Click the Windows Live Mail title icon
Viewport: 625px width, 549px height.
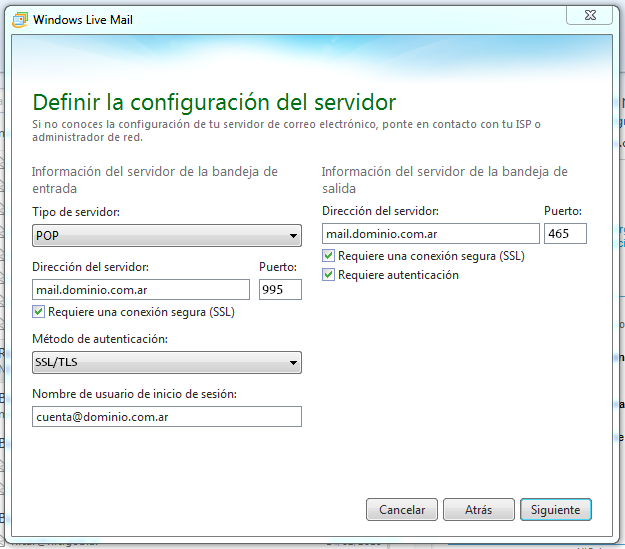coord(20,20)
